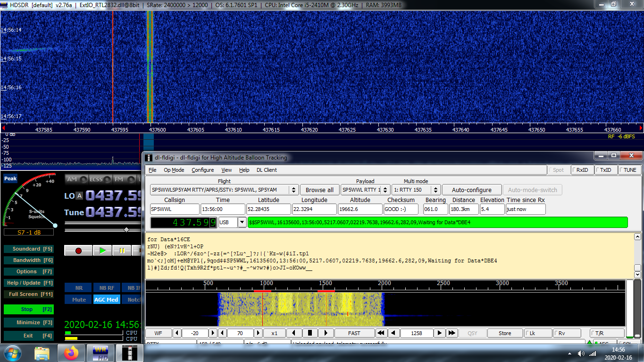The width and height of the screenshot is (644, 362).
Task: Click the volume icon in system tray
Action: (x=581, y=354)
